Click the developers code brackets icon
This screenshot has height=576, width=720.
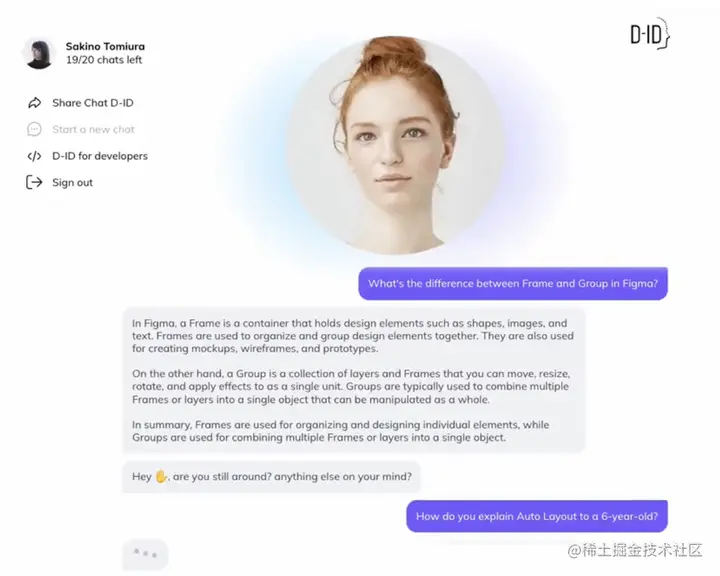[34, 156]
